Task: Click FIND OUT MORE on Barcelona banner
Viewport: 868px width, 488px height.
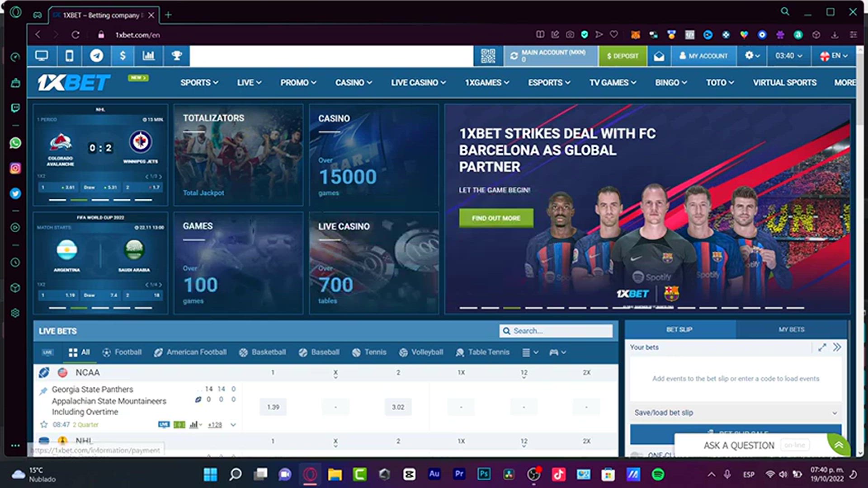Action: coord(496,218)
